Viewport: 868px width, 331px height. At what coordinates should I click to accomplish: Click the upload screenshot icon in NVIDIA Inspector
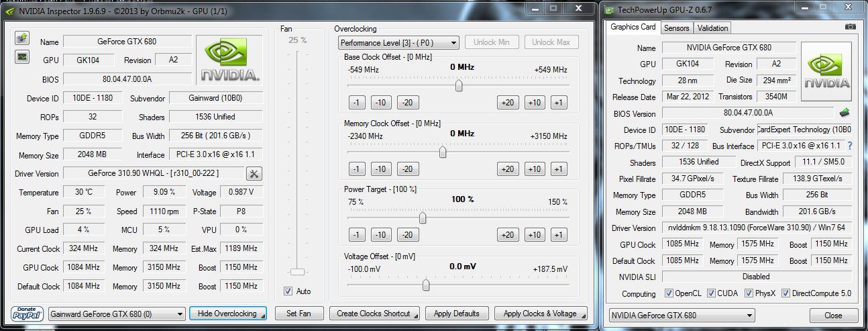click(21, 38)
